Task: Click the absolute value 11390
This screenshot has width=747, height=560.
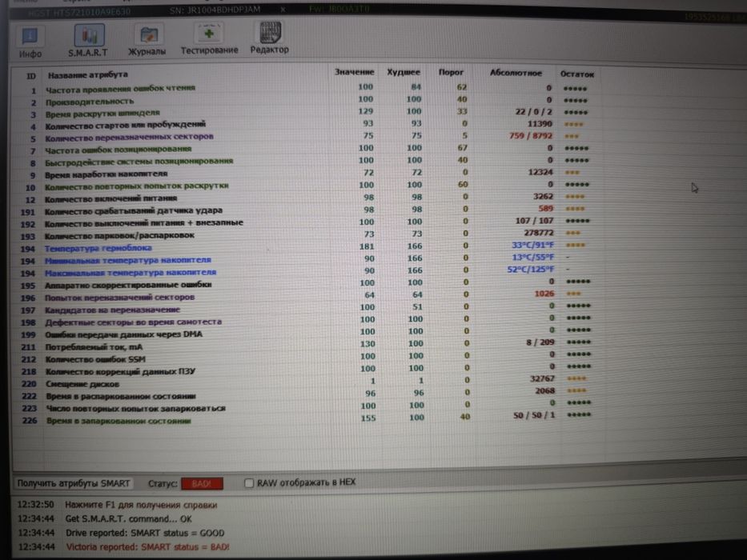Action: tap(540, 124)
